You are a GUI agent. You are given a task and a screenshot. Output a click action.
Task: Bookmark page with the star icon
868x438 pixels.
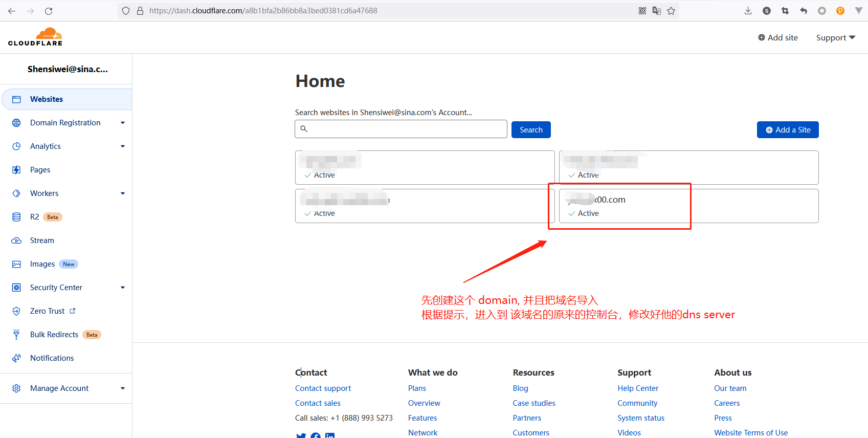tap(671, 11)
